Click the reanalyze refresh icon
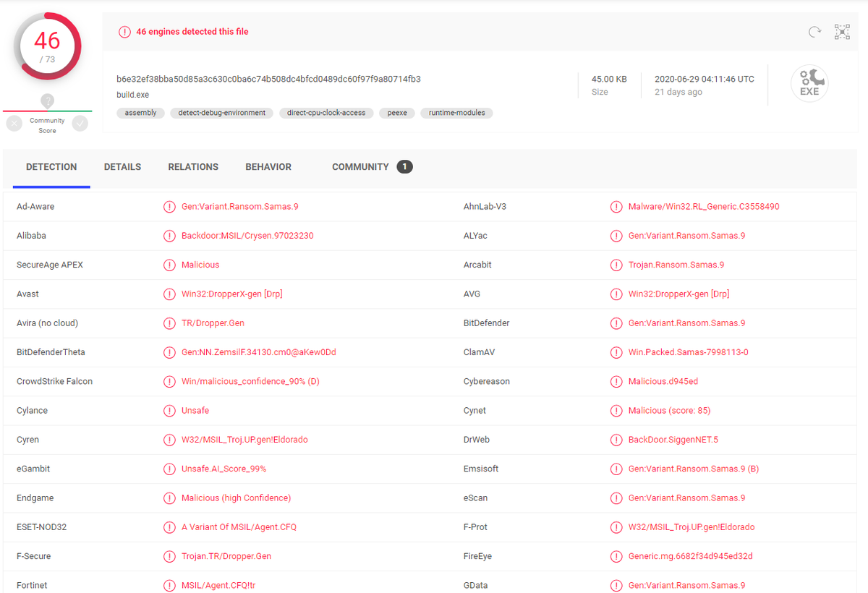Viewport: 868px width, 593px height. tap(814, 31)
